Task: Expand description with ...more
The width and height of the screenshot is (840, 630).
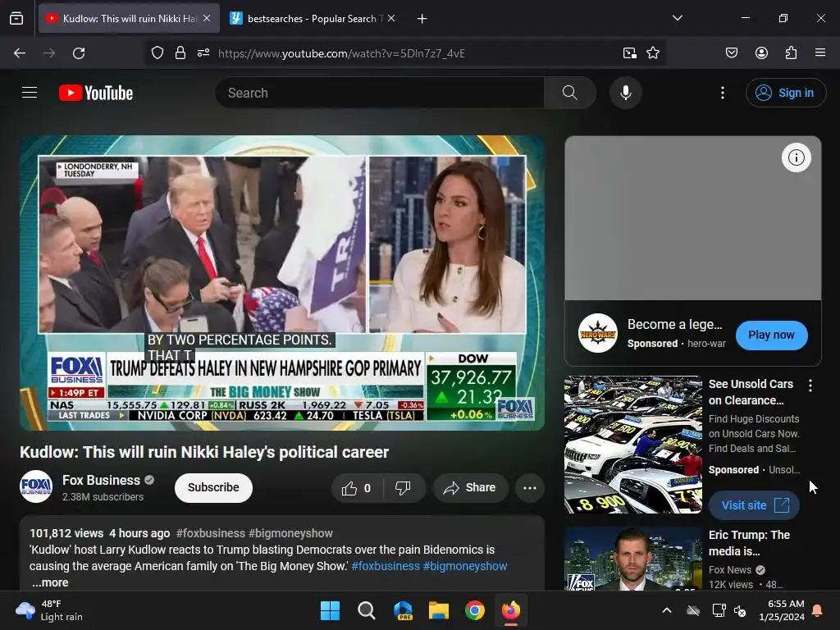Action: (50, 582)
